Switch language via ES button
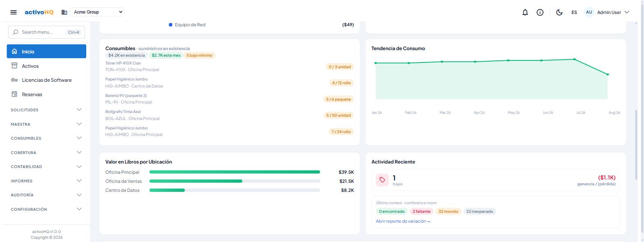Screen dimensions: 644x242 (574, 12)
